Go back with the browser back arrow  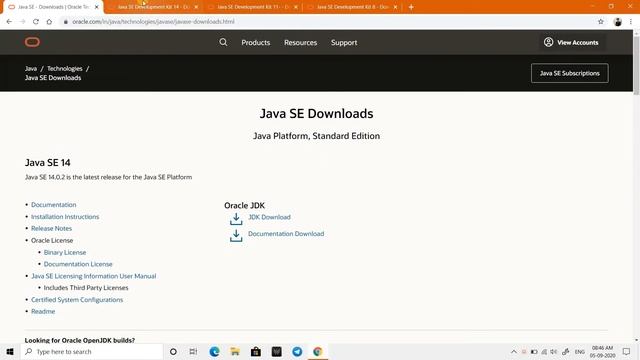point(9,22)
